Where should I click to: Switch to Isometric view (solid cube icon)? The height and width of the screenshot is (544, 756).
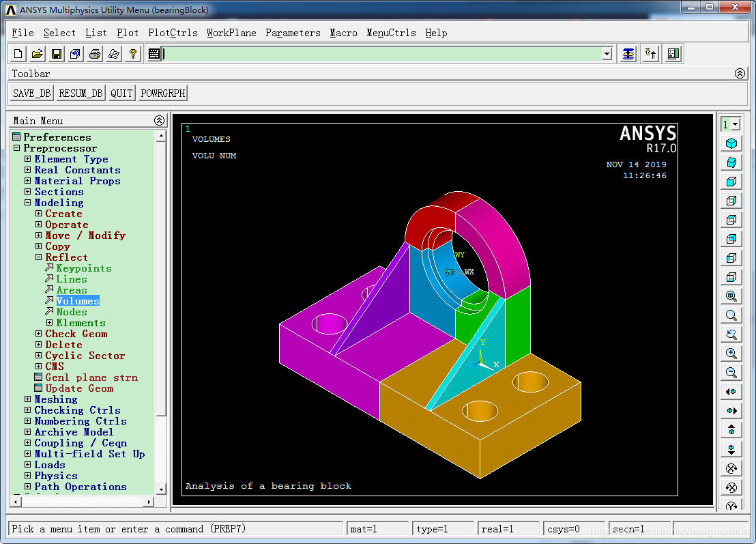(x=731, y=143)
